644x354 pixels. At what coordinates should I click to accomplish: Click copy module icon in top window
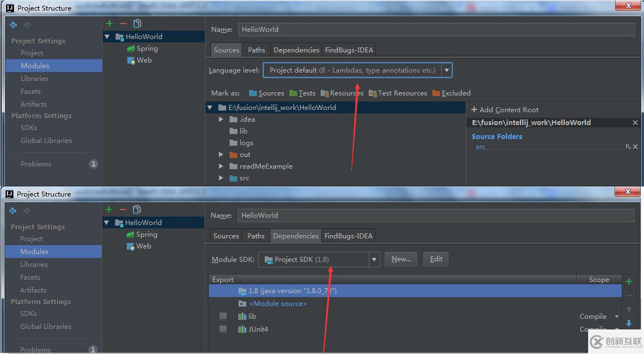click(137, 24)
